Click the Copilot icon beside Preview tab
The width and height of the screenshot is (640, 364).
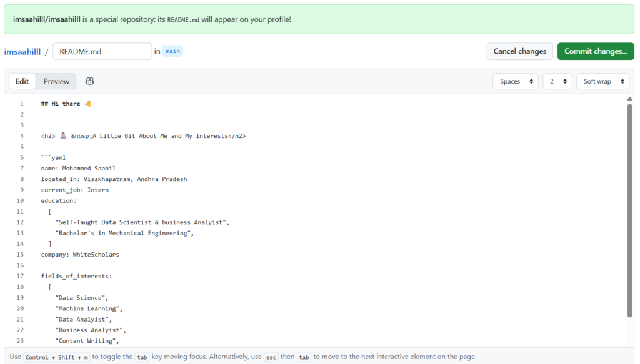[90, 81]
